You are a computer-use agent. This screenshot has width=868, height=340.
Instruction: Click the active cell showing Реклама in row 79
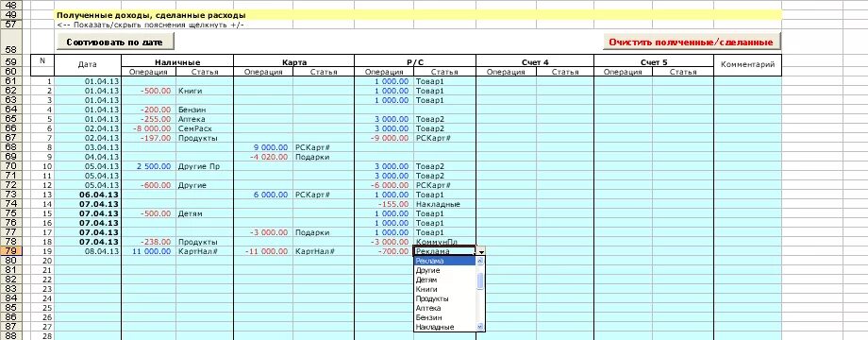(x=444, y=251)
